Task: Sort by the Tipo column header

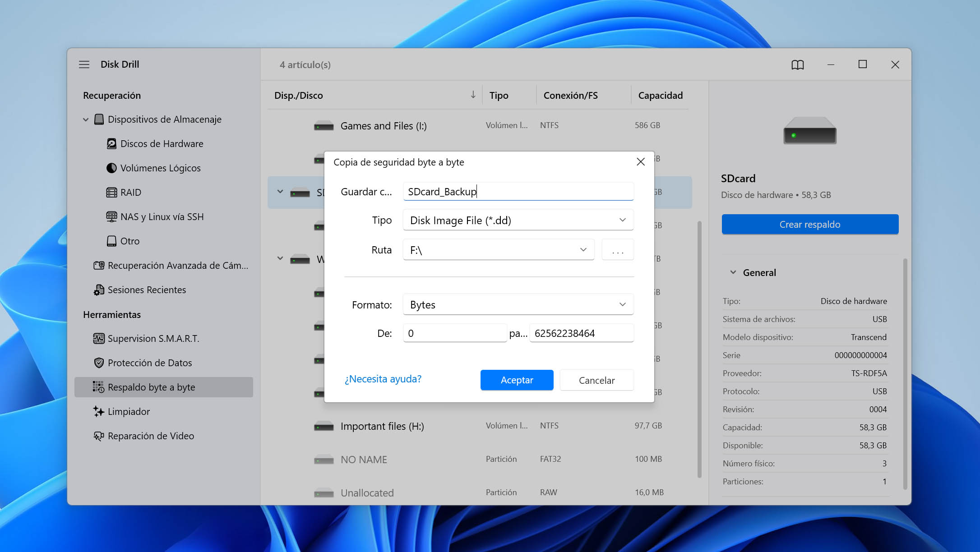Action: [499, 95]
